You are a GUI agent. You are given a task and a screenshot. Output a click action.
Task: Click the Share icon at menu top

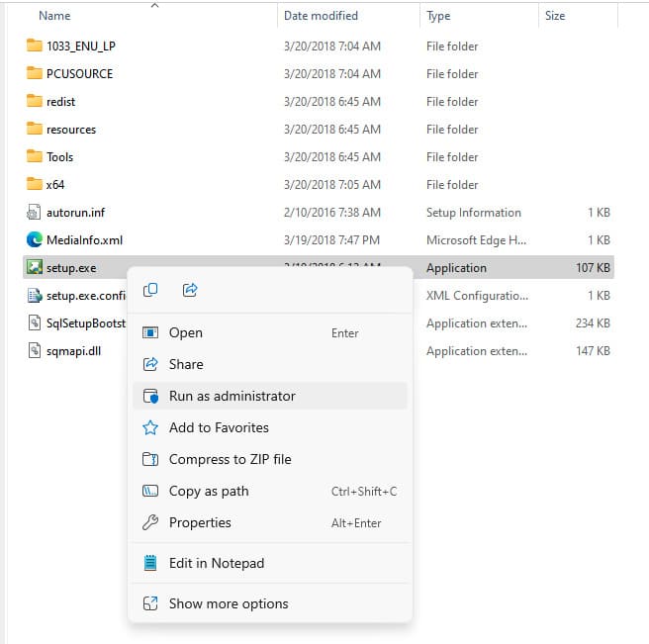(190, 290)
